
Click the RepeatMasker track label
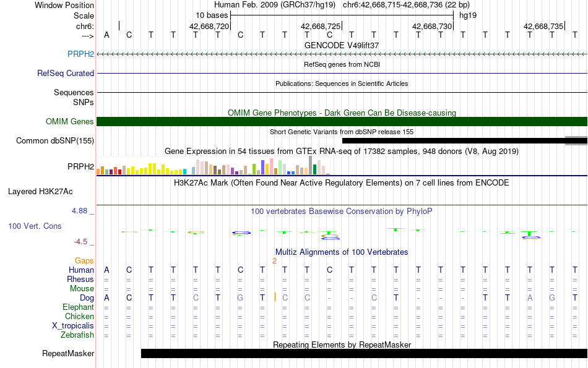point(68,353)
